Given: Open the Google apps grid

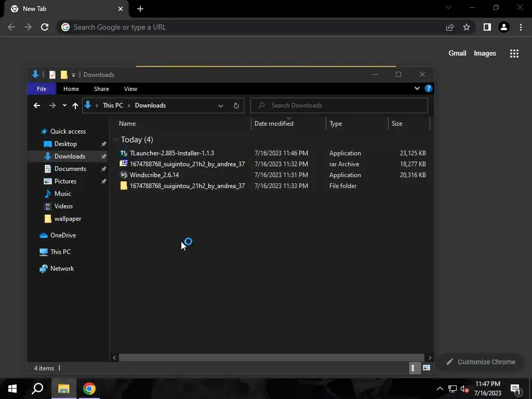Looking at the screenshot, I should tap(514, 54).
